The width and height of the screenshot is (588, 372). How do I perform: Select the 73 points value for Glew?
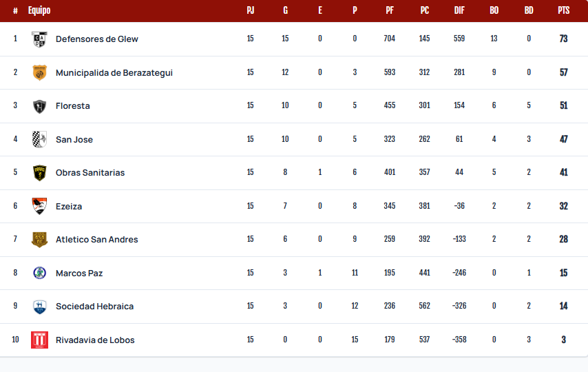[x=564, y=39]
